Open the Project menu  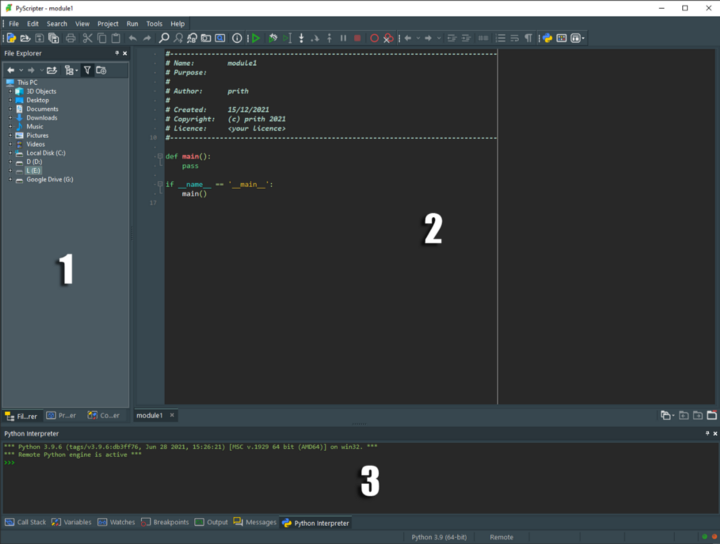click(108, 24)
